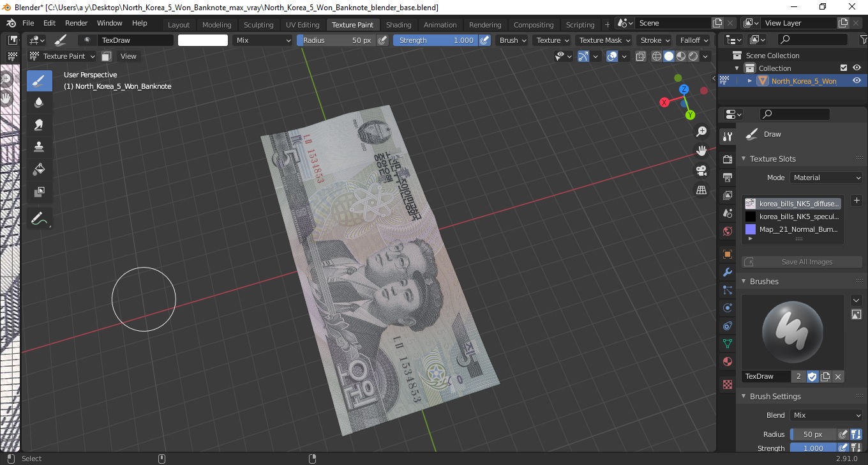
Task: Open the Stroke popover dropdown
Action: tap(655, 40)
